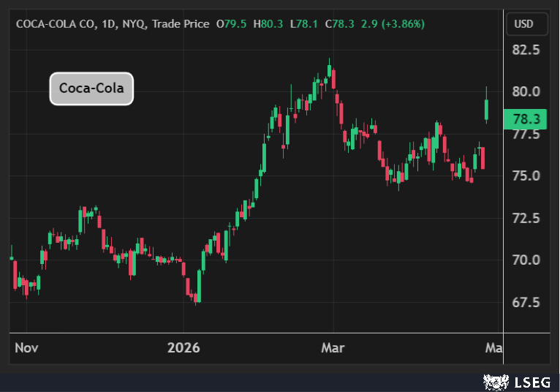The image size is (560, 392).
Task: Open the USD currency selector
Action: click(523, 24)
